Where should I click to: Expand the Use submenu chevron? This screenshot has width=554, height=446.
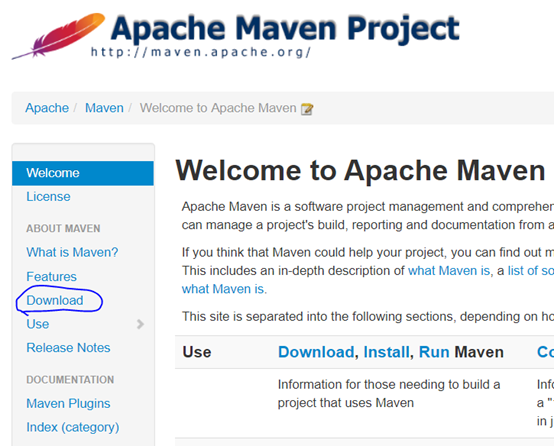click(140, 324)
